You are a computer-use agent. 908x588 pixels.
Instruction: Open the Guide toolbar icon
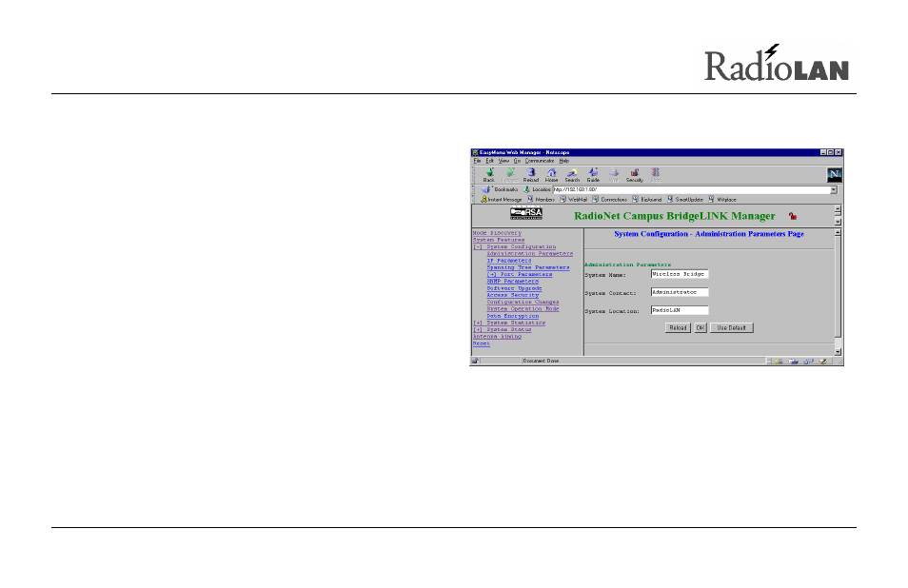point(593,175)
